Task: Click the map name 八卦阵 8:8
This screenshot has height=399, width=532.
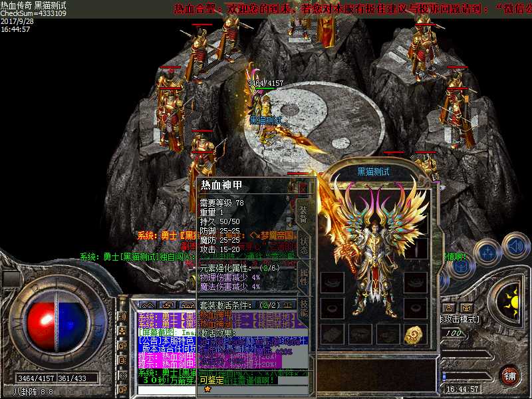Action: point(33,392)
